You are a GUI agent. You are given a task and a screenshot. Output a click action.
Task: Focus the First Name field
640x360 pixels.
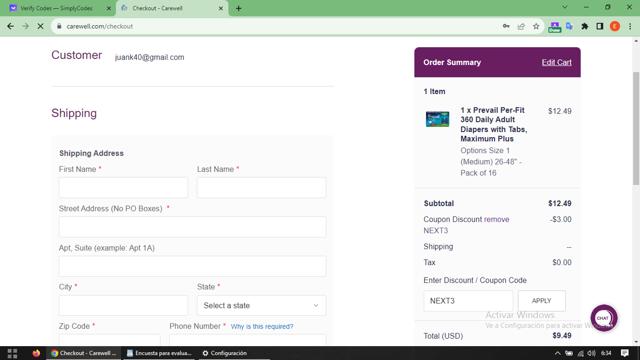123,187
